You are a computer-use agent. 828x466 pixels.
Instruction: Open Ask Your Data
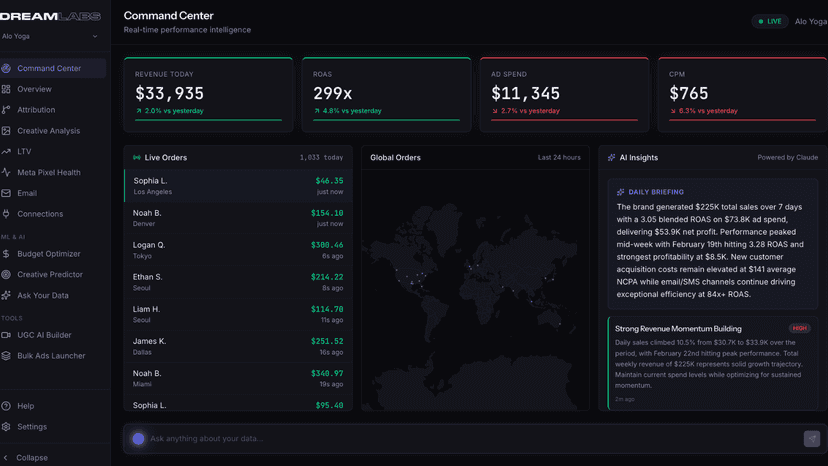pos(53,295)
